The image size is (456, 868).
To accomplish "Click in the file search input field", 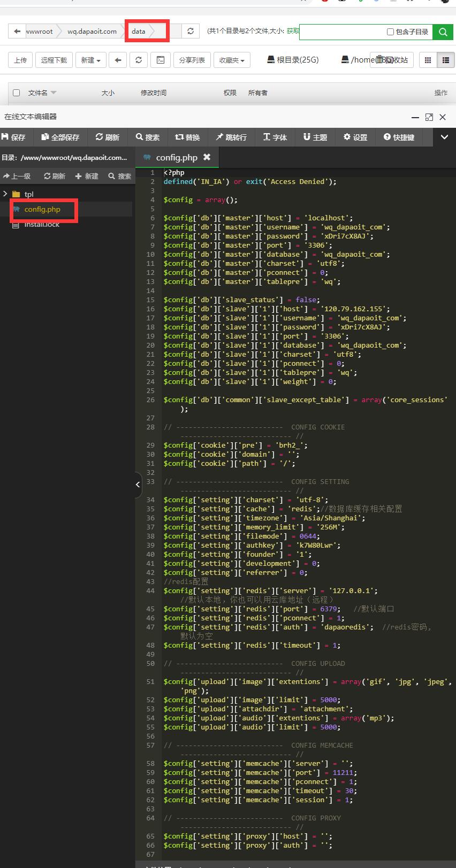I will [x=343, y=32].
